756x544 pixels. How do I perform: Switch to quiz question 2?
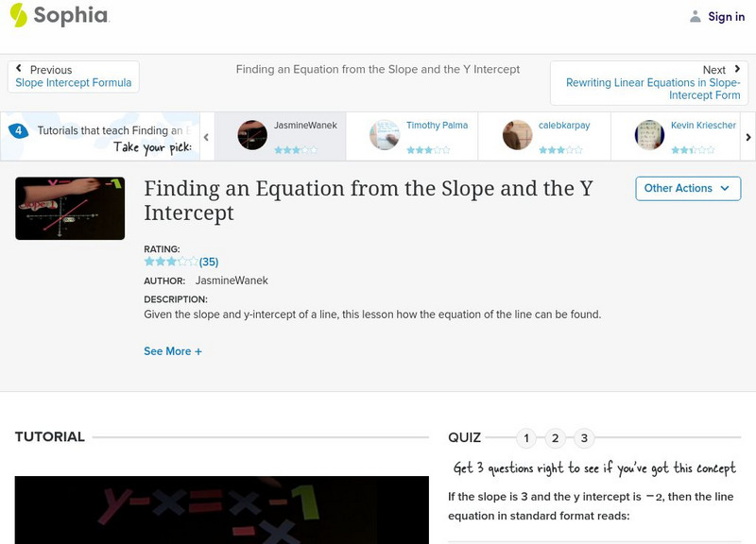pos(556,438)
